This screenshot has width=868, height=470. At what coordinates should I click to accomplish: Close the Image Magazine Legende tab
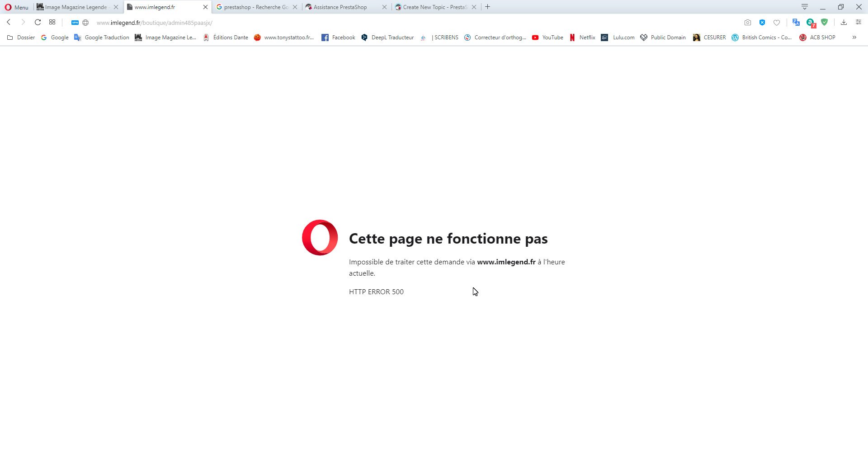pos(116,7)
